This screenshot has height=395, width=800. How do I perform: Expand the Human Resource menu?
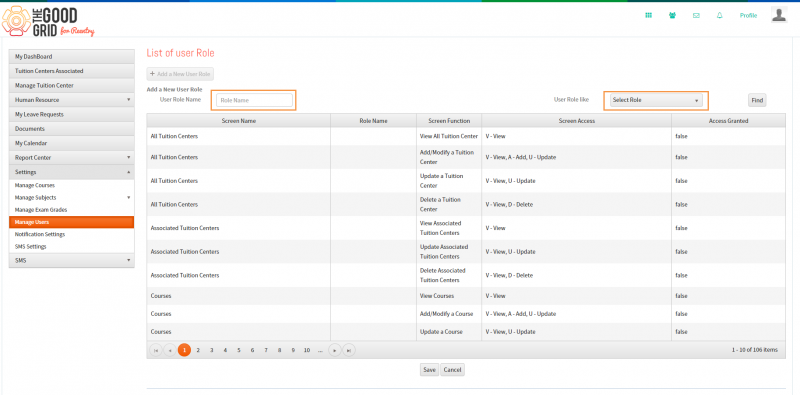coord(71,100)
